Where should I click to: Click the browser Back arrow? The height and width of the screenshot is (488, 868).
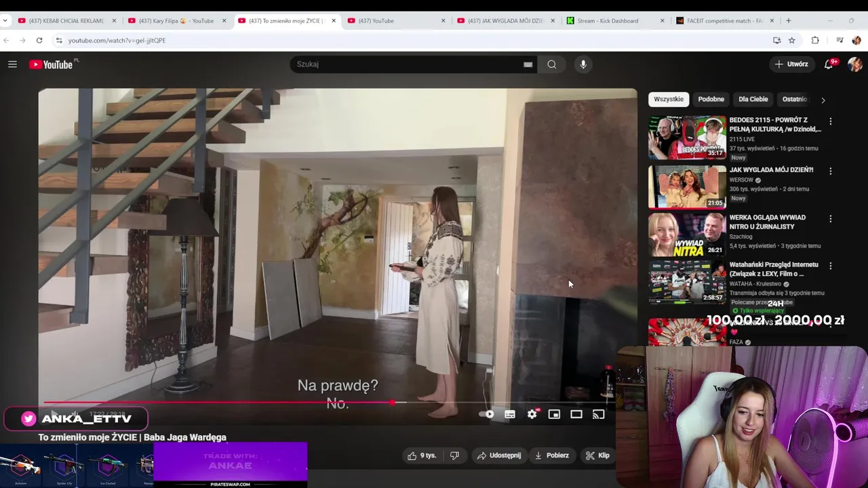point(6,41)
